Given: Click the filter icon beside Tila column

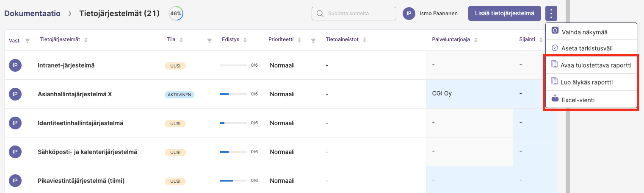Looking at the screenshot, I should point(209,41).
